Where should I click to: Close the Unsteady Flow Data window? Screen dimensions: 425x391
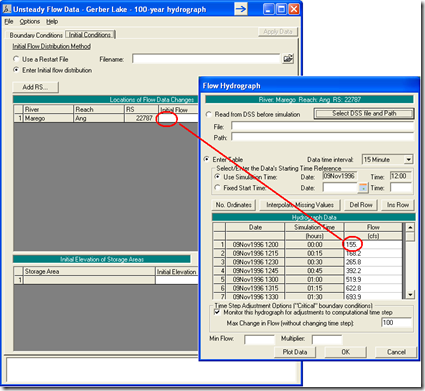click(294, 9)
